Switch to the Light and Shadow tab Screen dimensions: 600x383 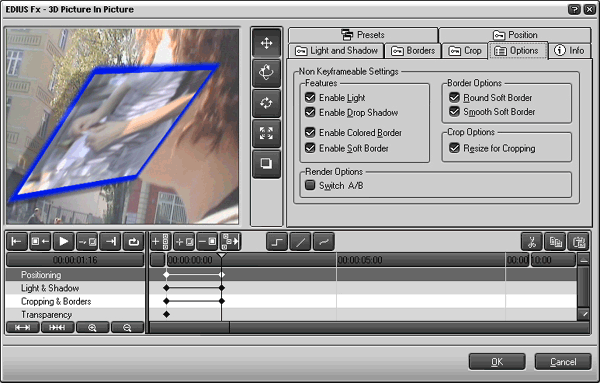click(x=336, y=51)
